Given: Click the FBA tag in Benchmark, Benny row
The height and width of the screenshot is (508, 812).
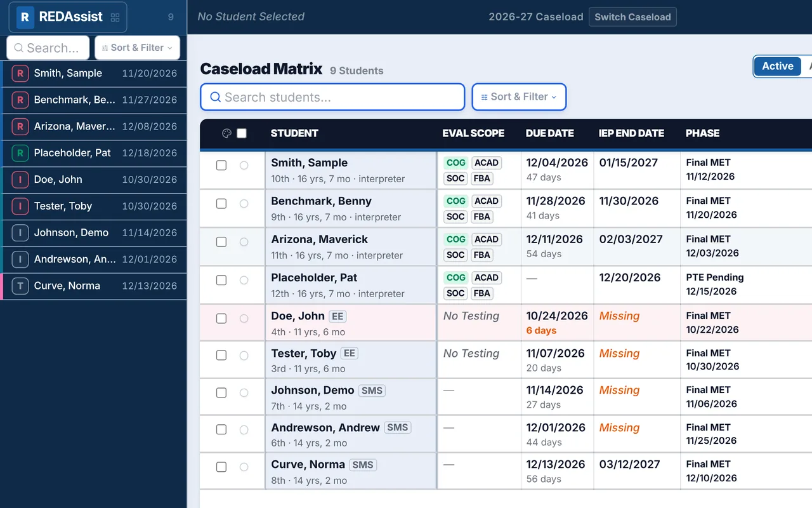Looking at the screenshot, I should pos(482,217).
